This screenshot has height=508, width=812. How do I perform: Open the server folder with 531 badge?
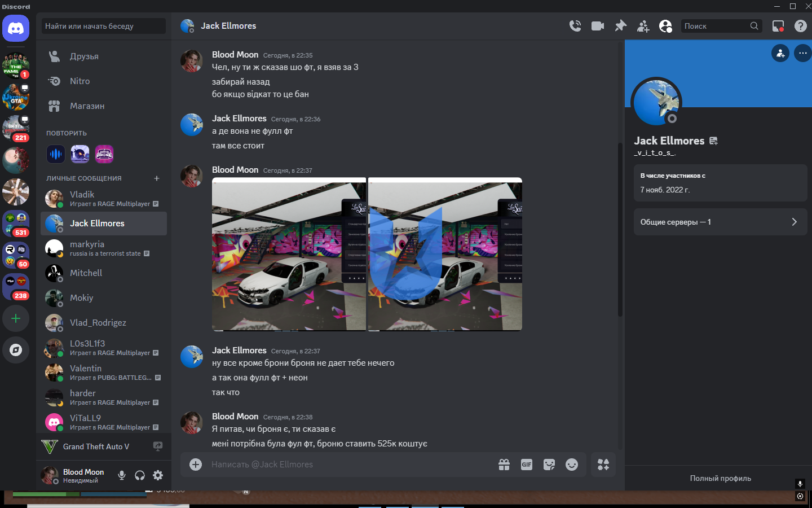click(x=16, y=224)
